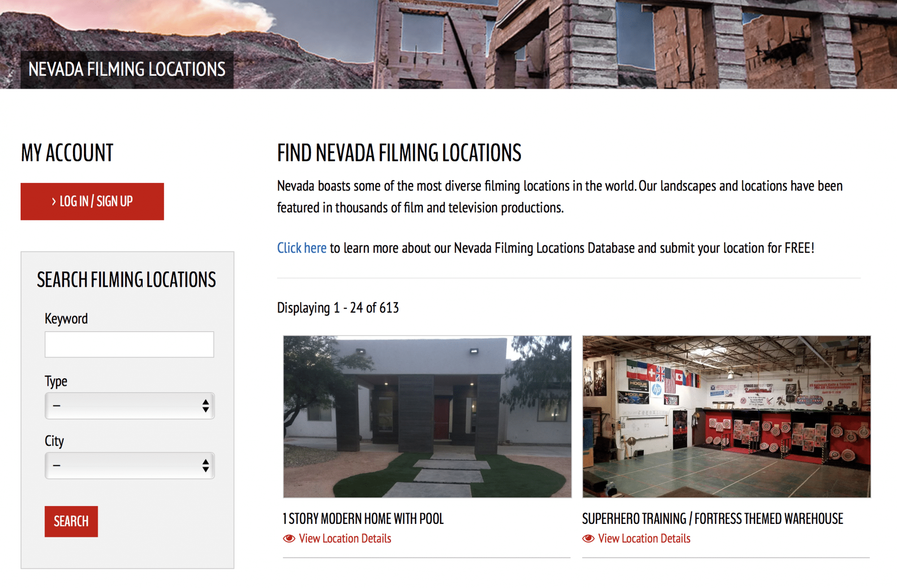897x588 pixels.
Task: Click the Search Filming Locations panel heading
Action: (x=126, y=280)
